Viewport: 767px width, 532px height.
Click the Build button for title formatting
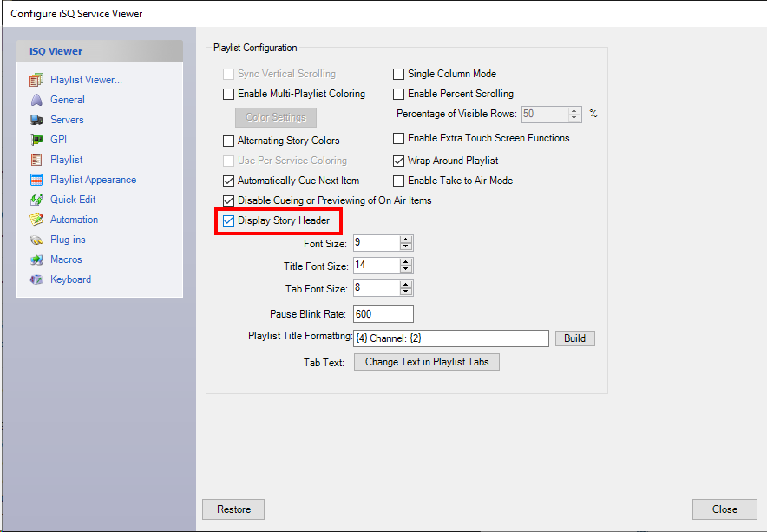[574, 338]
